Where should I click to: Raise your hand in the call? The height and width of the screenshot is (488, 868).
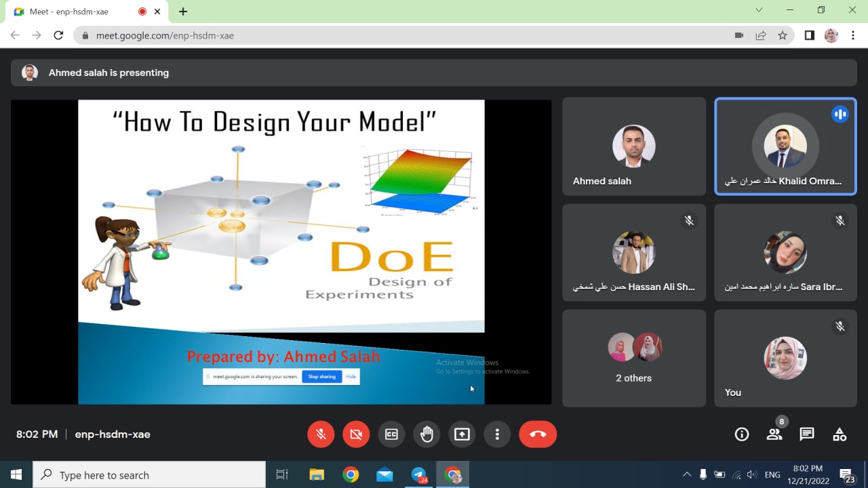pyautogui.click(x=427, y=434)
